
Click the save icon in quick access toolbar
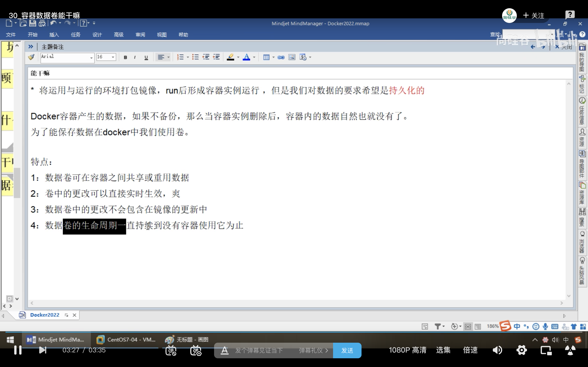(x=33, y=23)
